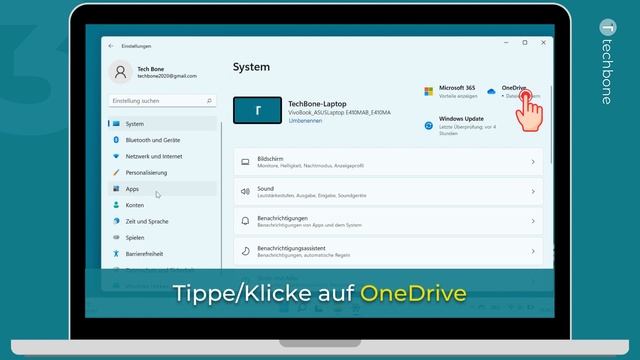Viewport: 640px width, 360px height.
Task: Click the System monitor icon in sidebar
Action: 116,124
